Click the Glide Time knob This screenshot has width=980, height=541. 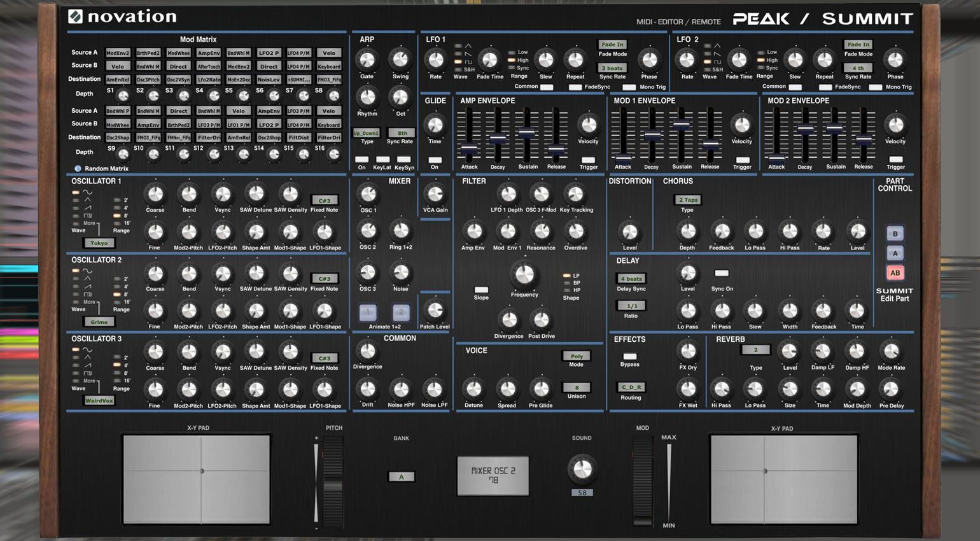[x=435, y=124]
